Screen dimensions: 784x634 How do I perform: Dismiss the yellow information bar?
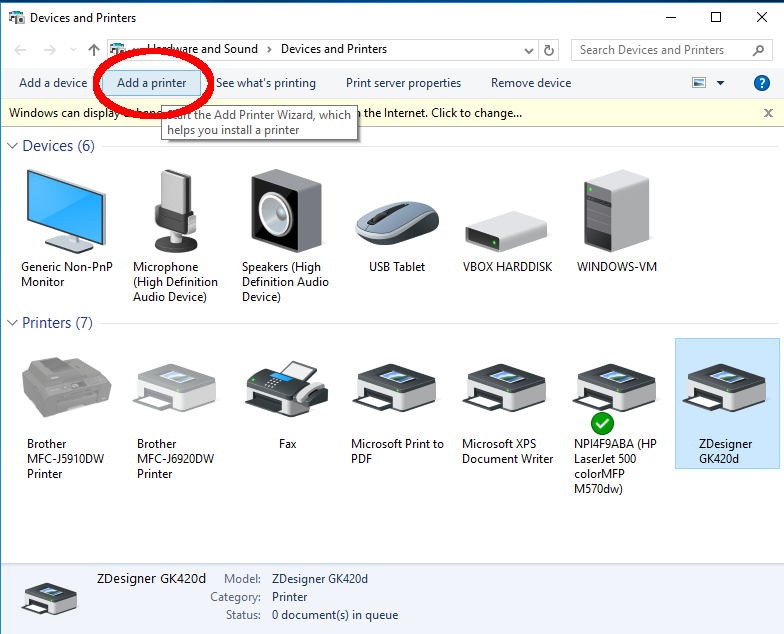click(x=768, y=113)
